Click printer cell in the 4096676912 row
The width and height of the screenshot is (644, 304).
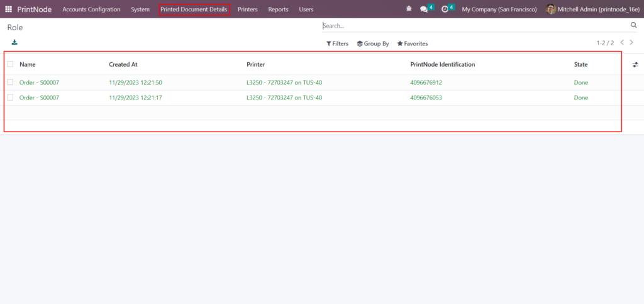pos(284,82)
